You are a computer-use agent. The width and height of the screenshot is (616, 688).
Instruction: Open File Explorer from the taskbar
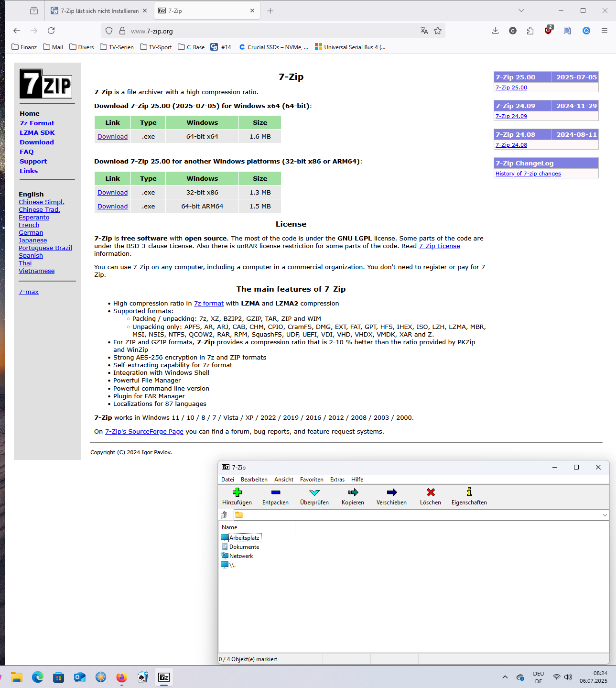coord(17,677)
